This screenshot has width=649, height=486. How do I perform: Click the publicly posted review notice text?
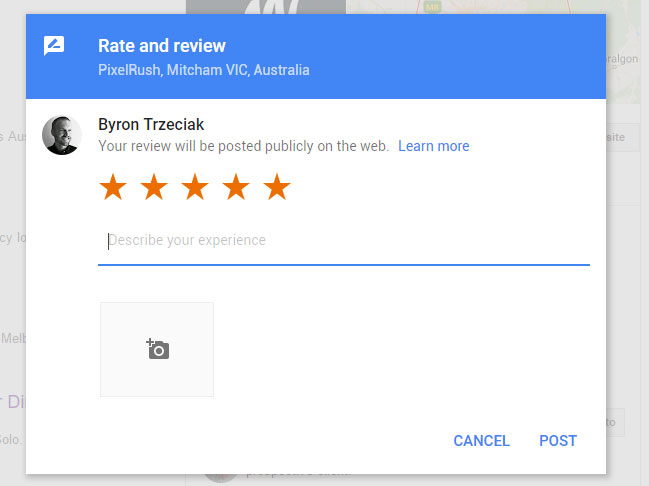(x=243, y=146)
